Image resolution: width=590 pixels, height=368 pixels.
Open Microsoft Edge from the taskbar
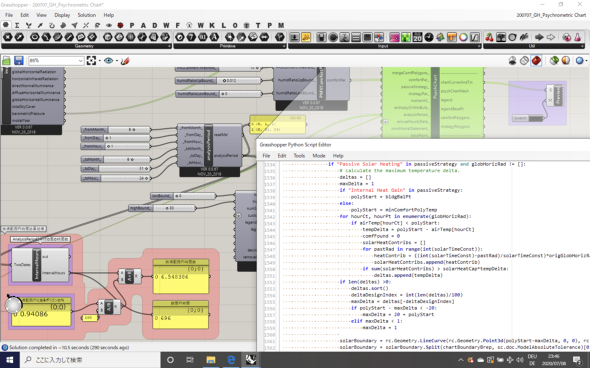pyautogui.click(x=231, y=360)
